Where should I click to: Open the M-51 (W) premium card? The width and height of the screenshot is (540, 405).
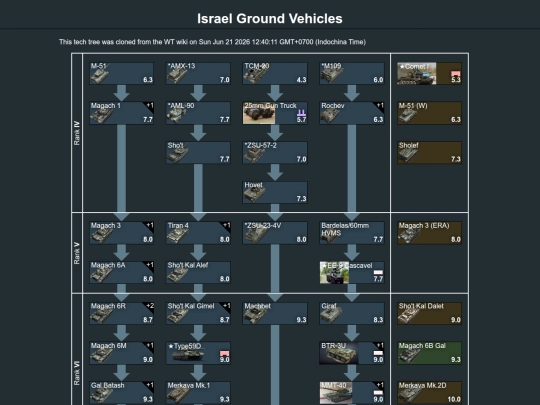click(429, 113)
